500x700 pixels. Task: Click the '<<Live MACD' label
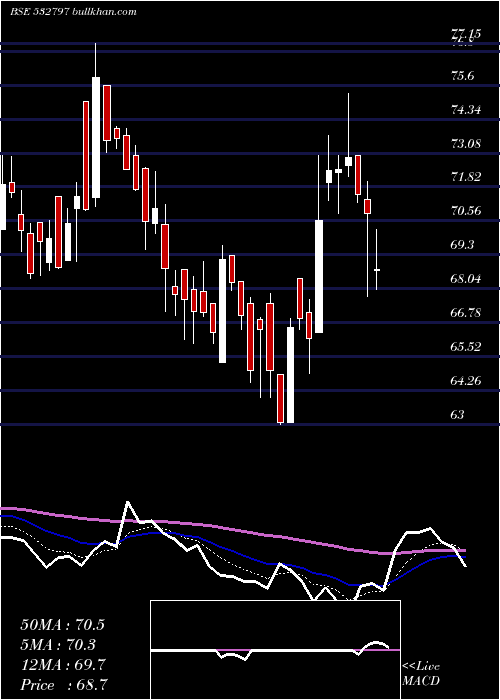pyautogui.click(x=421, y=673)
